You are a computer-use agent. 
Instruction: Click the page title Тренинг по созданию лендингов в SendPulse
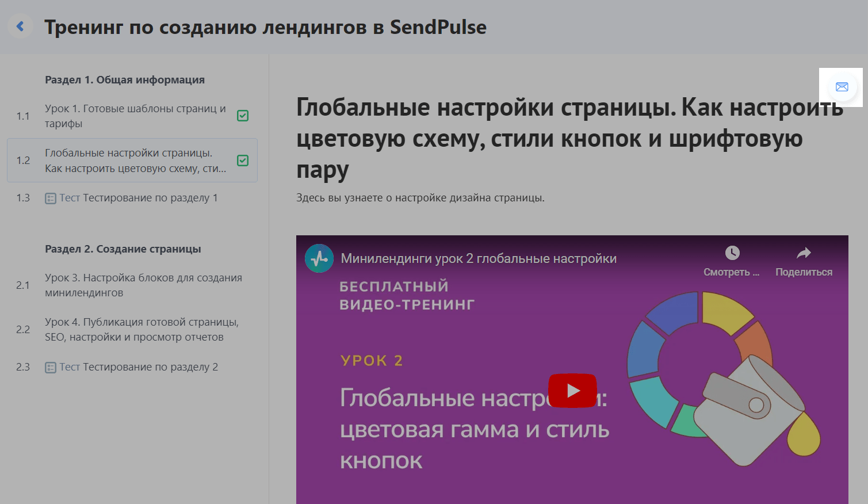pyautogui.click(x=265, y=27)
